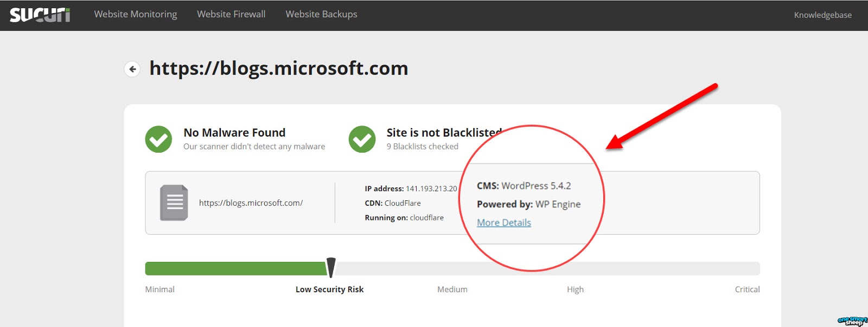Select the High risk label
Image resolution: width=868 pixels, height=327 pixels.
(575, 290)
